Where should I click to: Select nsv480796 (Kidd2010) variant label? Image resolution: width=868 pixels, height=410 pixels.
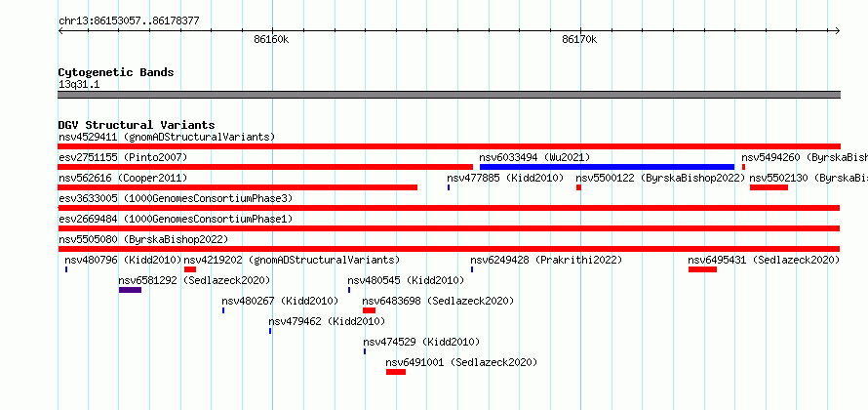pyautogui.click(x=123, y=261)
